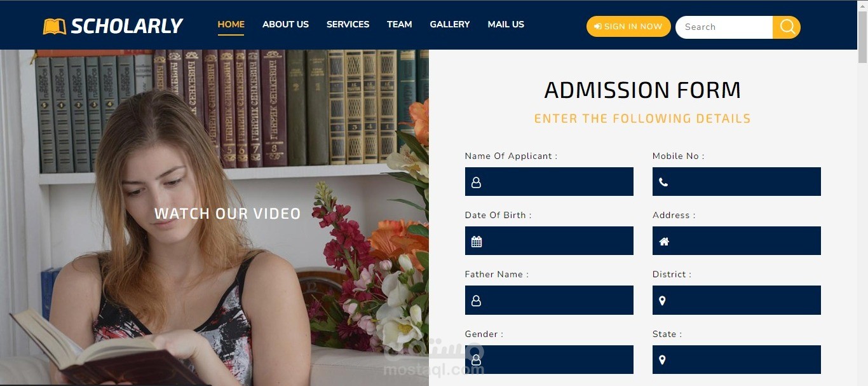
Task: Click the Watch Our Video text
Action: coord(227,214)
